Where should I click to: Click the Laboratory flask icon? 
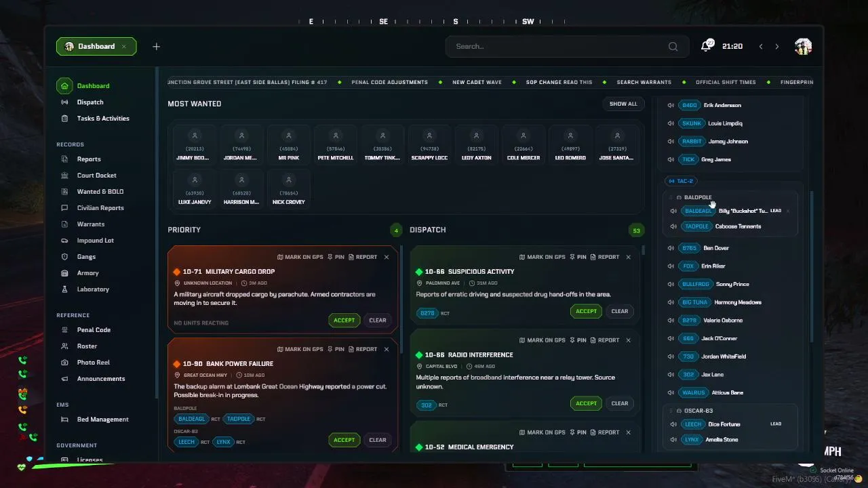pyautogui.click(x=64, y=289)
